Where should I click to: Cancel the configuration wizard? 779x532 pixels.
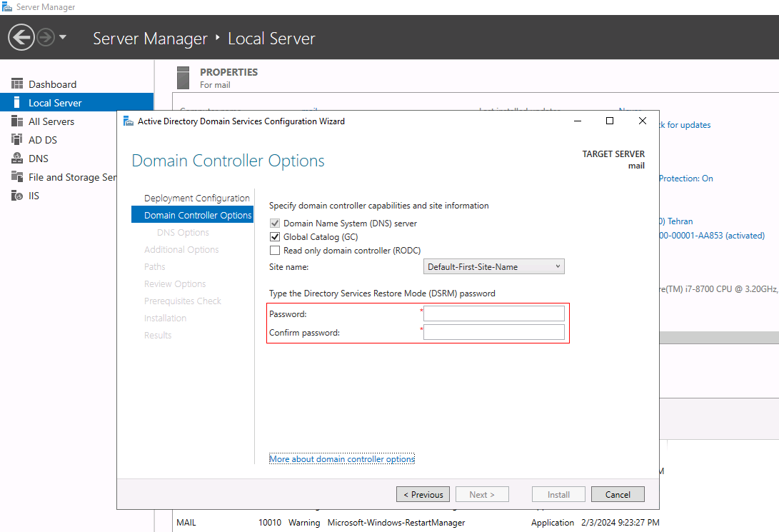(618, 494)
